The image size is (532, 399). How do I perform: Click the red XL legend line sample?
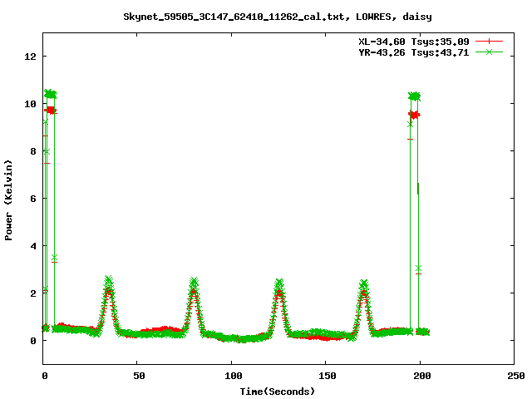click(x=489, y=42)
